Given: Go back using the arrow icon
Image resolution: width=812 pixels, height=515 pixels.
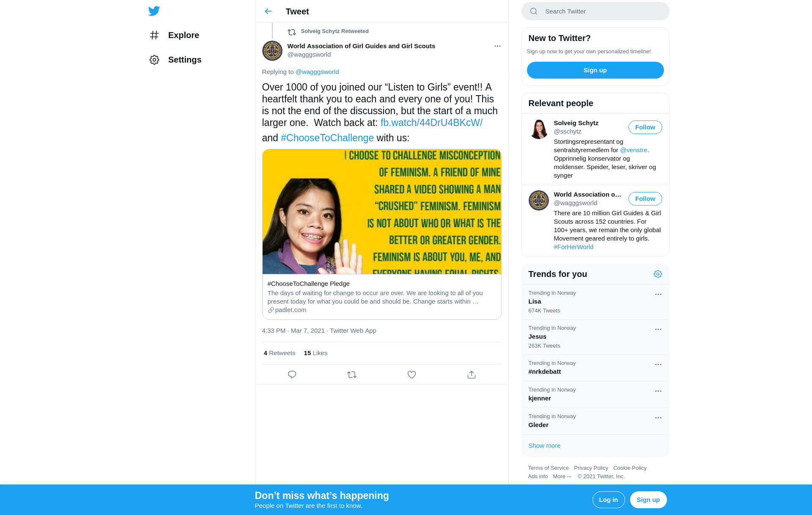Looking at the screenshot, I should (x=268, y=11).
